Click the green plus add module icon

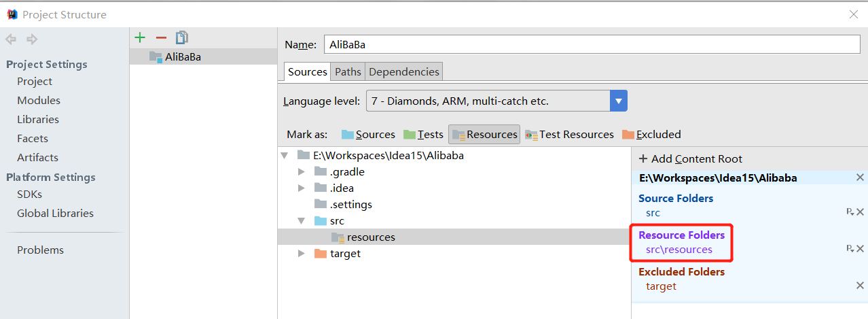(140, 38)
